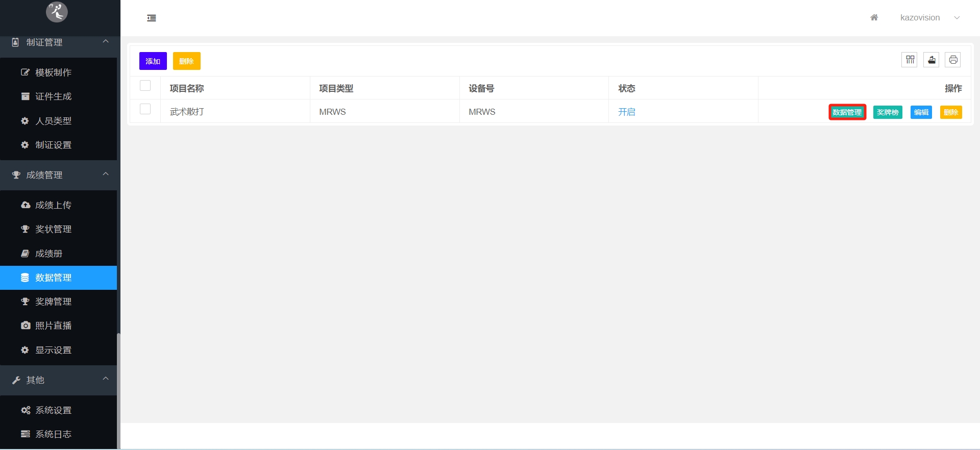The height and width of the screenshot is (450, 980).
Task: Click the print table icon
Action: tap(953, 60)
